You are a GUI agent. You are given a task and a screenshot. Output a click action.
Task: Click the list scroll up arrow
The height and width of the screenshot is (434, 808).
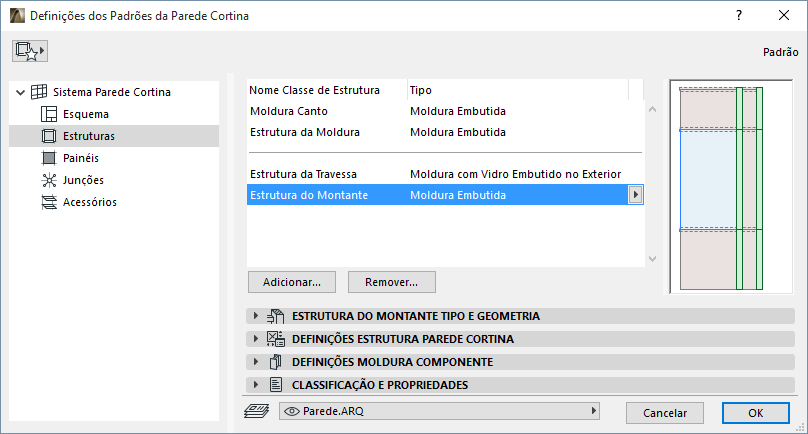tap(652, 109)
